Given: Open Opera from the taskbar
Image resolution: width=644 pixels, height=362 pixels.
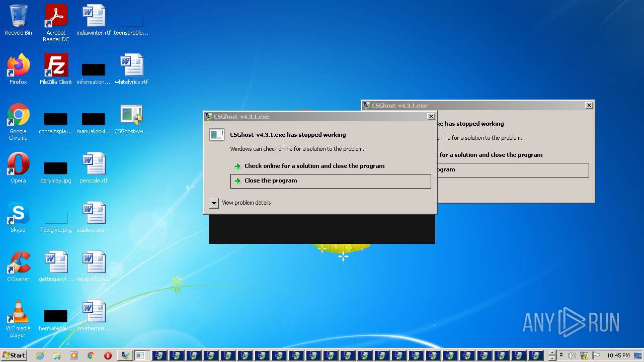Looking at the screenshot, I should 108,355.
